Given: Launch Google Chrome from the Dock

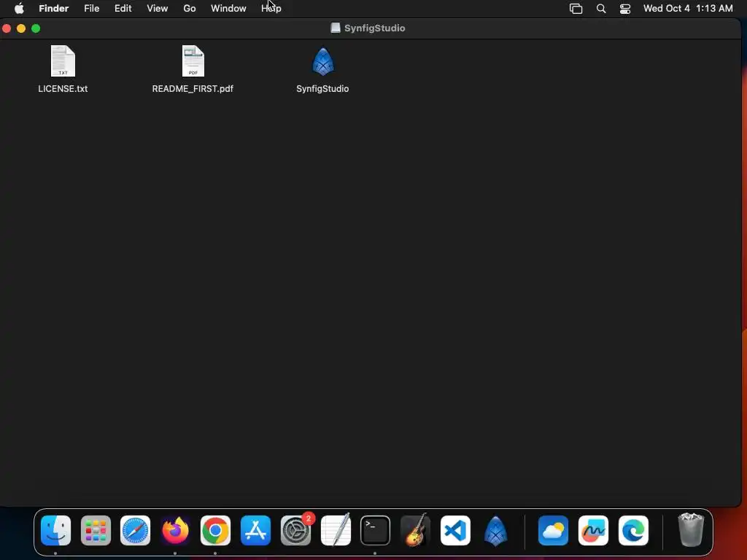Looking at the screenshot, I should 215,530.
